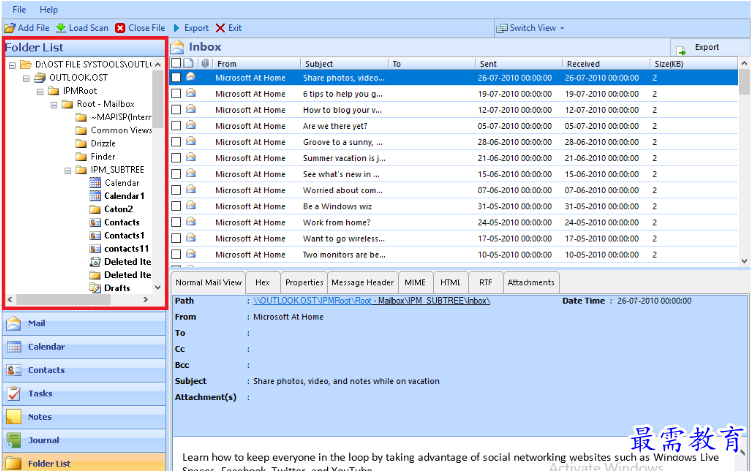Switch to the Message Header tab
Screen dimensions: 752x471
pos(363,283)
